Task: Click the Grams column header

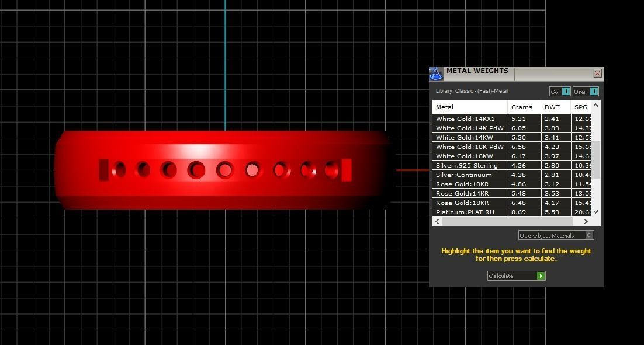Action: [524, 107]
